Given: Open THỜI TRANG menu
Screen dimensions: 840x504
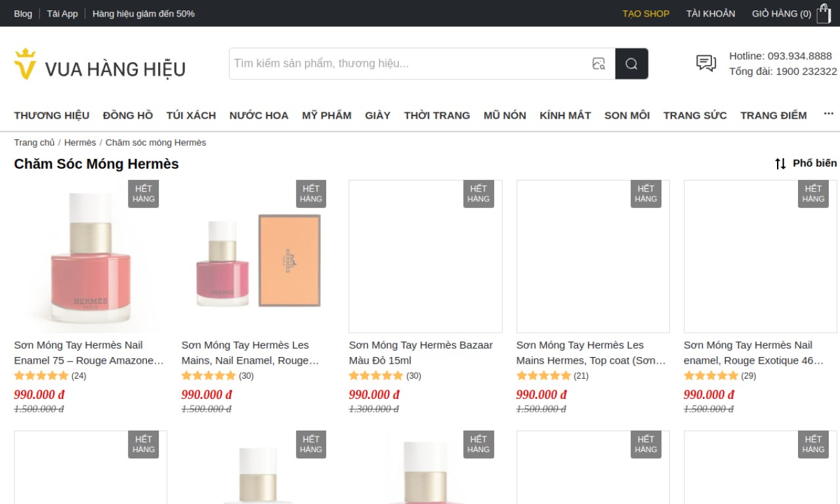Looking at the screenshot, I should tap(437, 115).
